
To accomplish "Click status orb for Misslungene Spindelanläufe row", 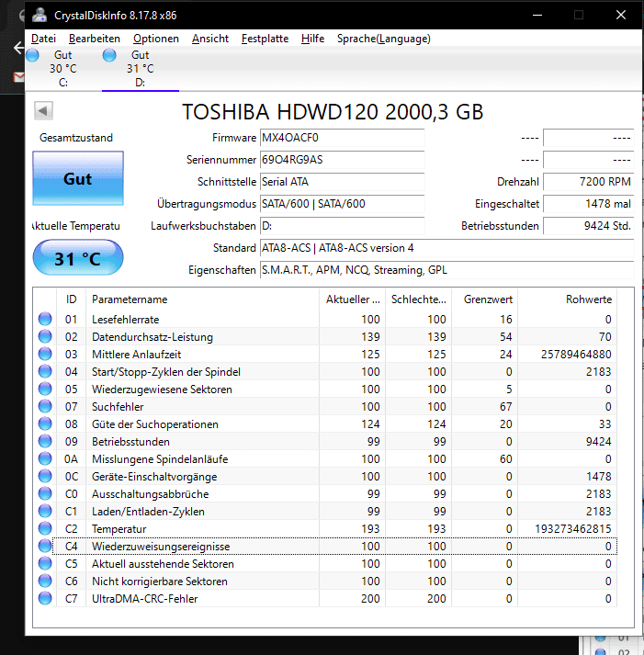I will click(45, 458).
